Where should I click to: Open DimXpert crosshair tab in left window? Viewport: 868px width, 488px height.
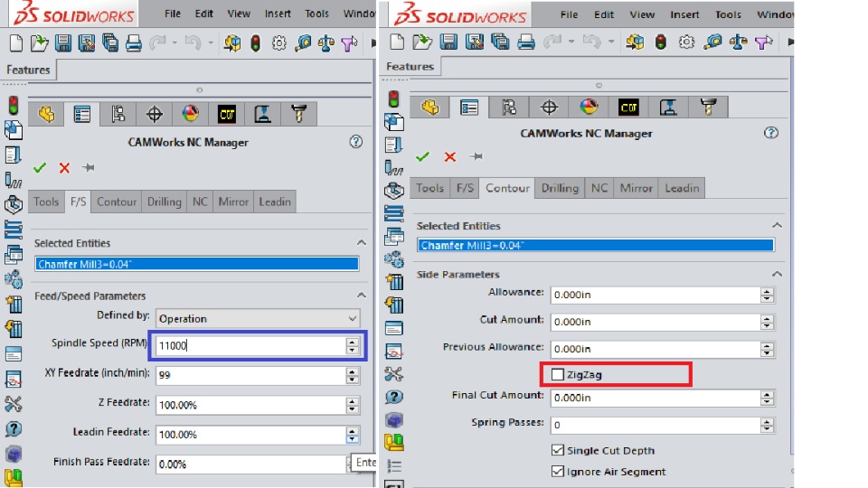(x=155, y=114)
